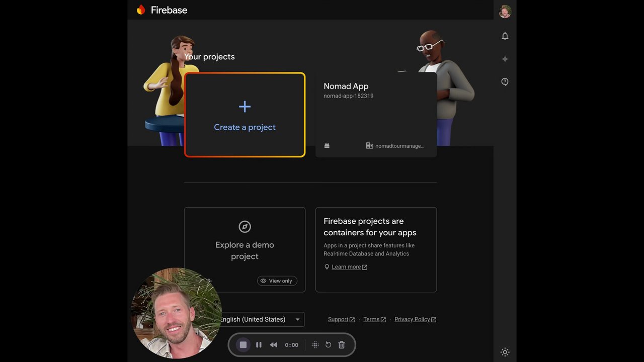644x362 pixels.
Task: Click the View only badge
Action: [x=277, y=281]
